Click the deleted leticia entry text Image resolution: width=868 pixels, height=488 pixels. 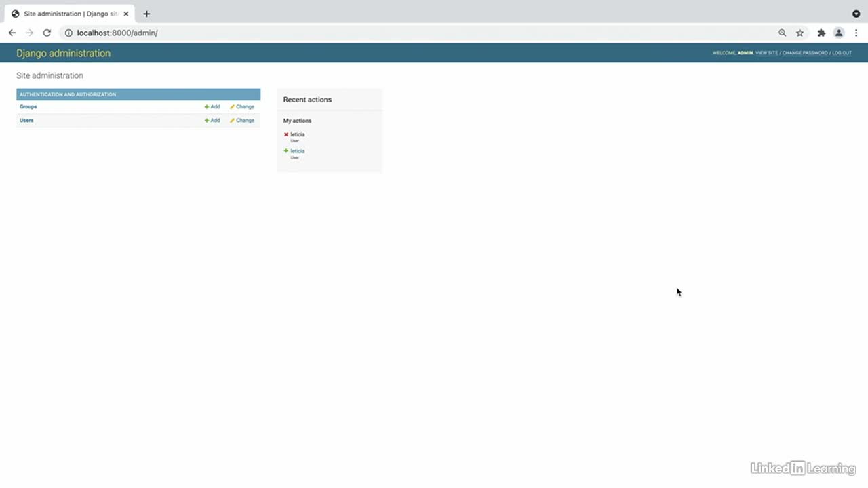pos(298,134)
